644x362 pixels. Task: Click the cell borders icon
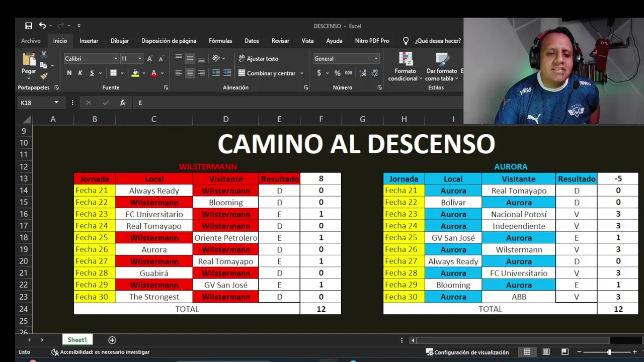pyautogui.click(x=114, y=73)
